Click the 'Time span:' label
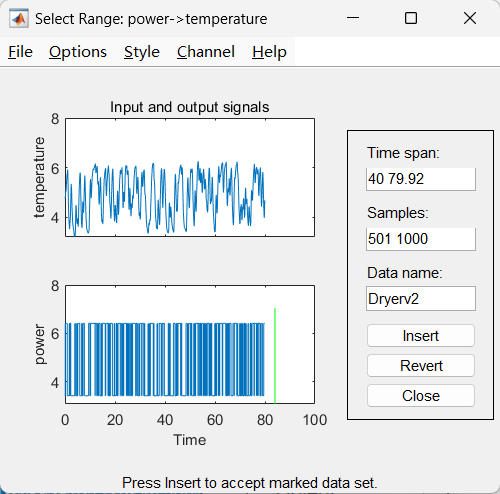 pyautogui.click(x=403, y=153)
